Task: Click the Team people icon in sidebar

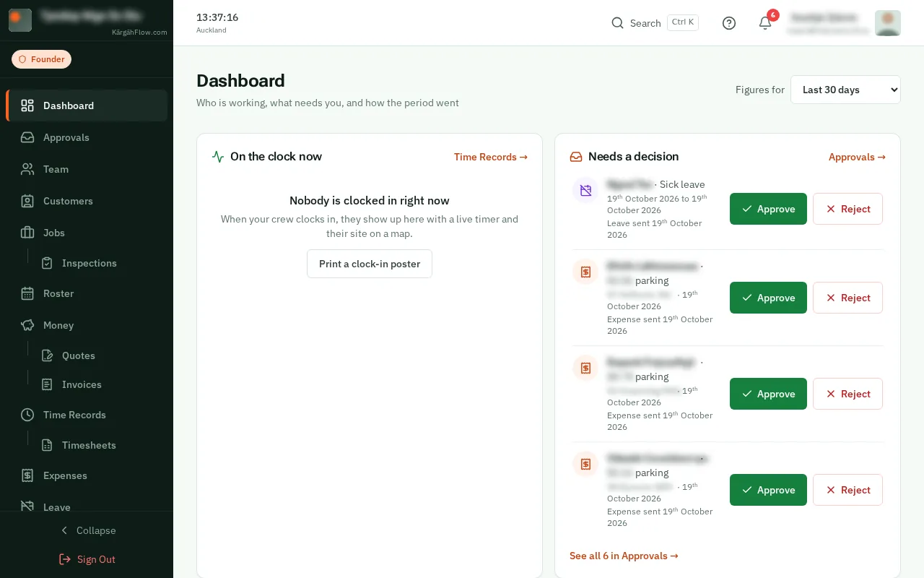Action: 27,169
